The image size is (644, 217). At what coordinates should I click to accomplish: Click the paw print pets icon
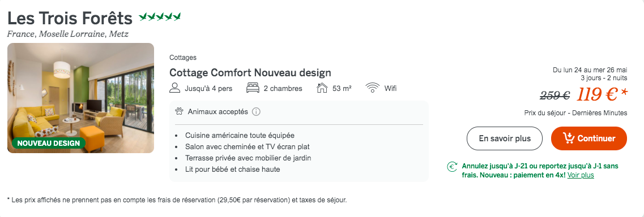tap(178, 111)
